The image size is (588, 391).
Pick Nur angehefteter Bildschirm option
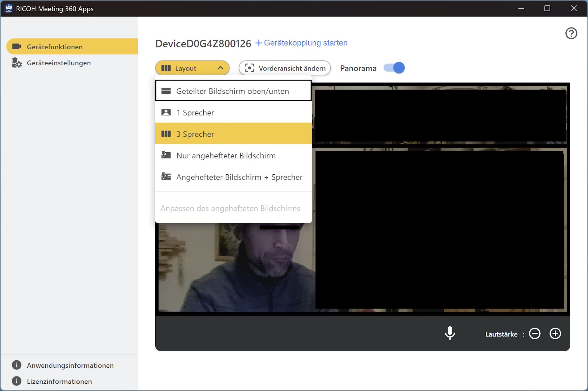(x=233, y=155)
